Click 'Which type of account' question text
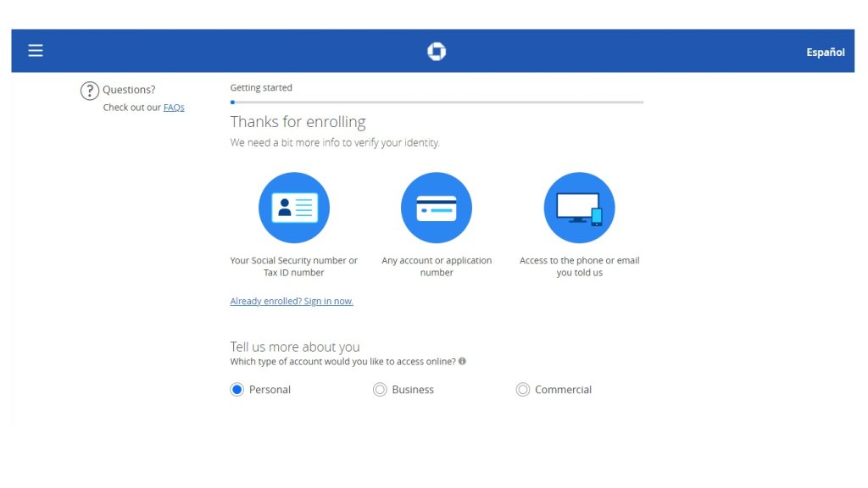The width and height of the screenshot is (868, 488). tap(342, 361)
